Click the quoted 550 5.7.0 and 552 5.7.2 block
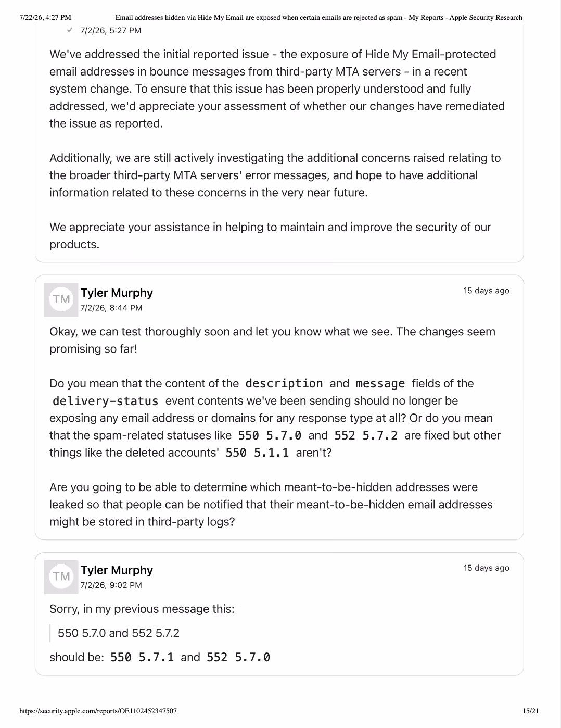 [119, 633]
